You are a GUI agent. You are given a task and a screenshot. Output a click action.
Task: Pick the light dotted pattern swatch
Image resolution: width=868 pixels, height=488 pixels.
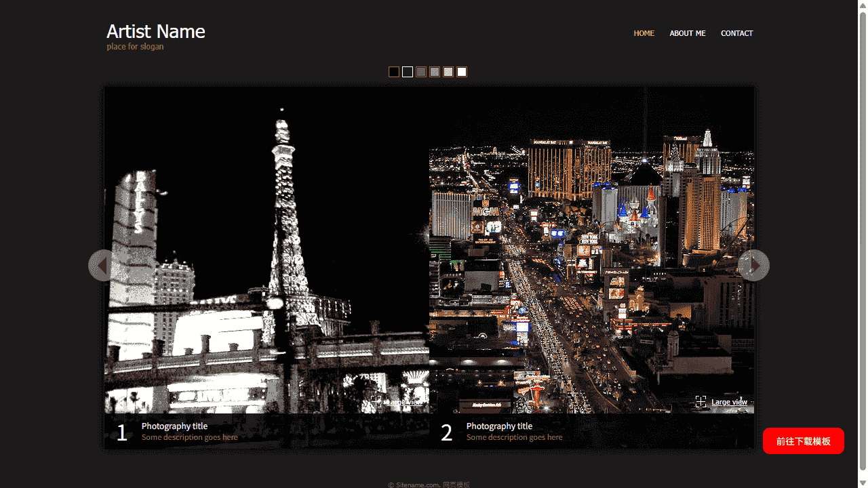pos(448,72)
